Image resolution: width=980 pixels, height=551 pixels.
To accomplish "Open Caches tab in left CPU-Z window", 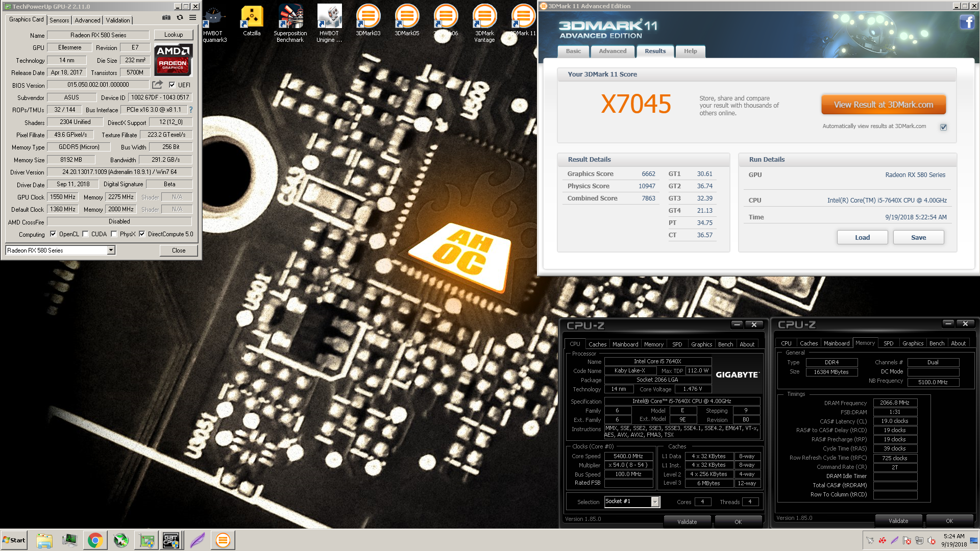I will tap(597, 344).
